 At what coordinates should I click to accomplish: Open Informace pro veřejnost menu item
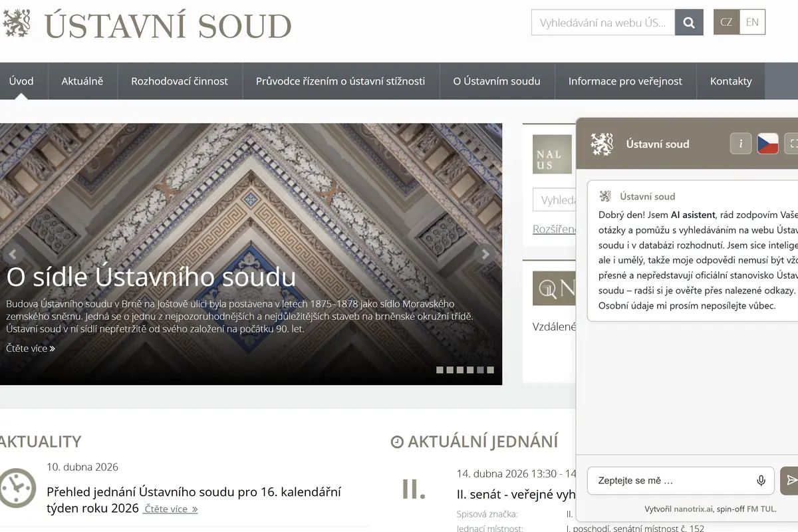(x=625, y=81)
